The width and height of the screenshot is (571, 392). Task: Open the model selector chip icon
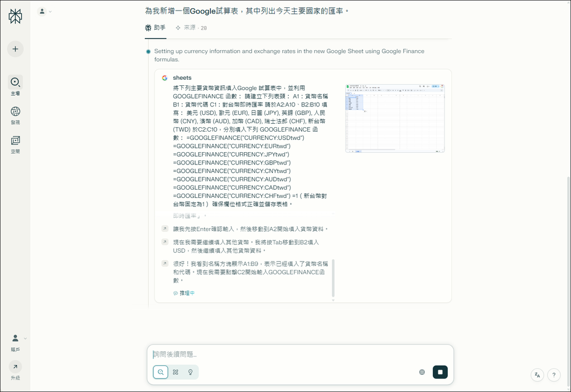click(422, 372)
